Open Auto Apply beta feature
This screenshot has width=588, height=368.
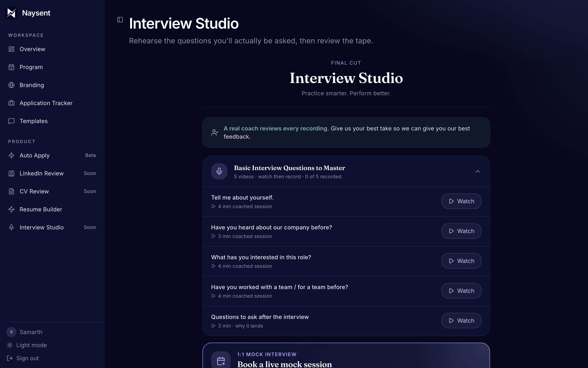[x=52, y=156]
